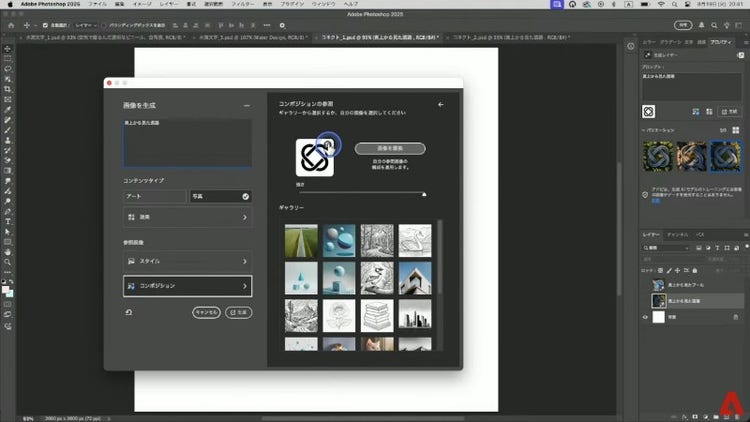
Task: Click the キャンセル button
Action: pyautogui.click(x=206, y=312)
